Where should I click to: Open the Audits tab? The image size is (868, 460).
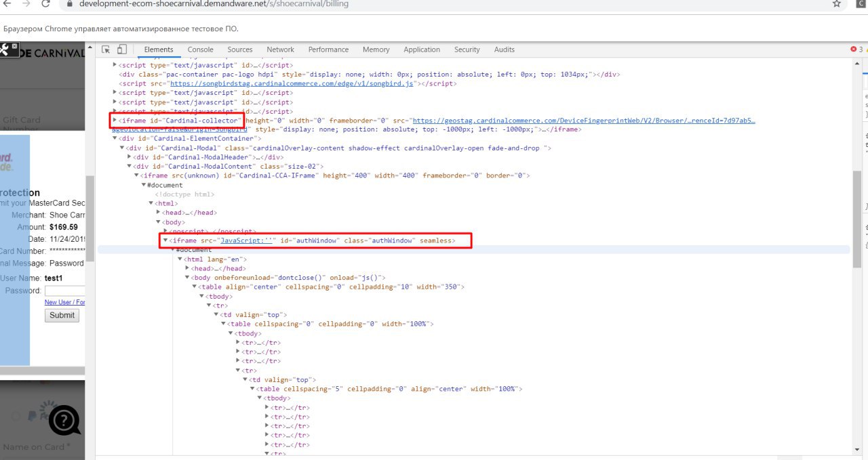(x=505, y=49)
